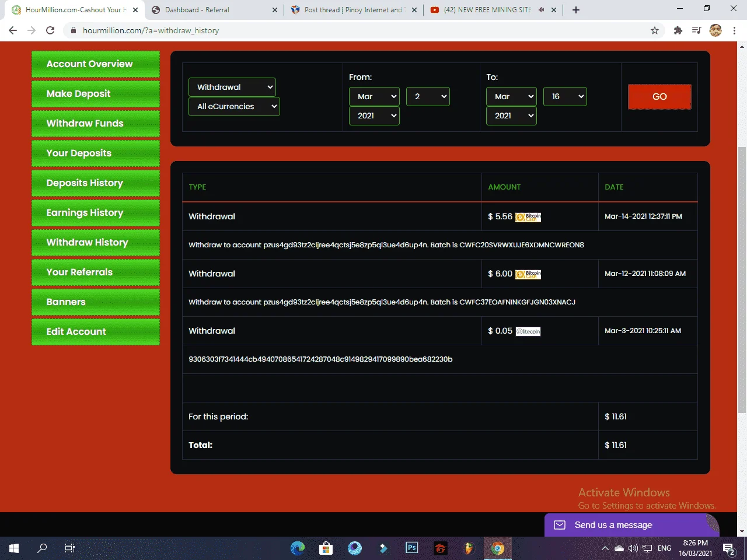
Task: Open Make Deposit menu item
Action: point(96,94)
